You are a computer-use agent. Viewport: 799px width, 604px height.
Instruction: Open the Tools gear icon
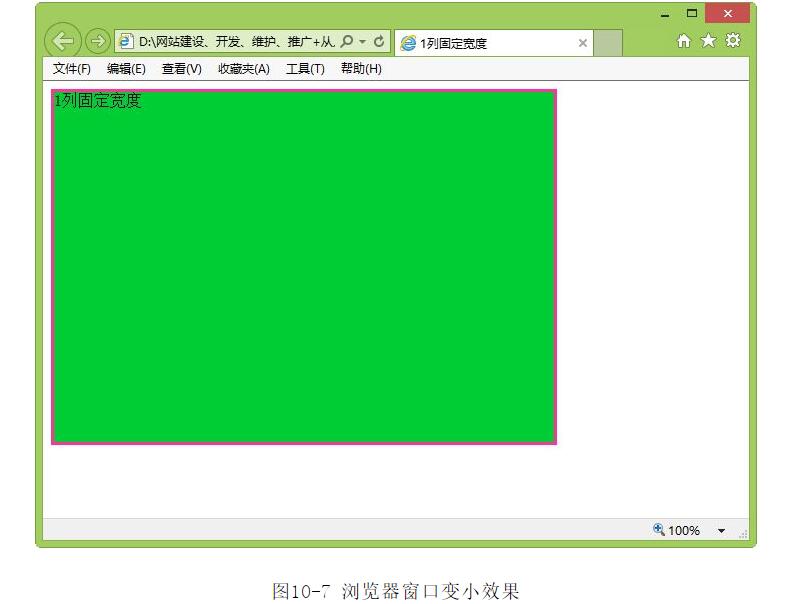coord(733,41)
